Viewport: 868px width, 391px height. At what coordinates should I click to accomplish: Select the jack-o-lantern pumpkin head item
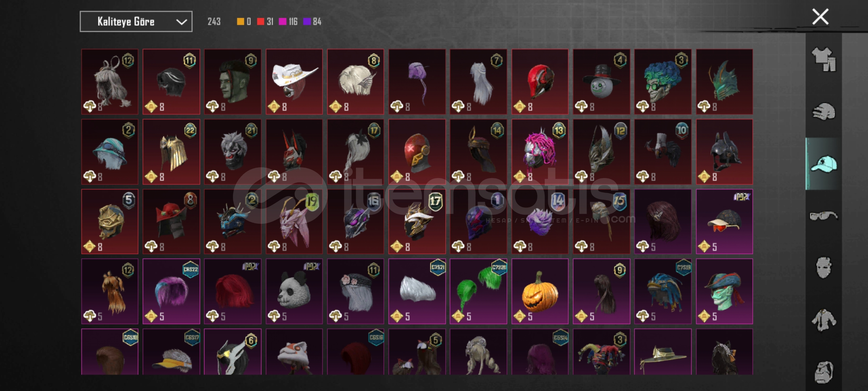click(540, 291)
